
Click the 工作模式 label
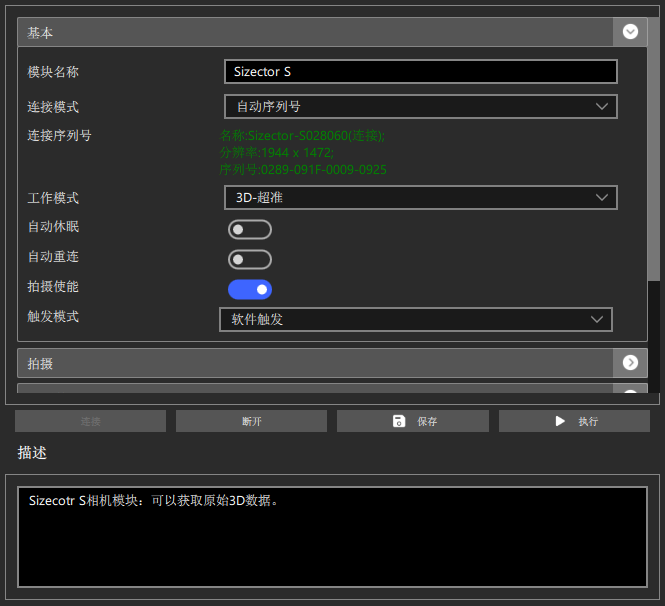click(53, 198)
